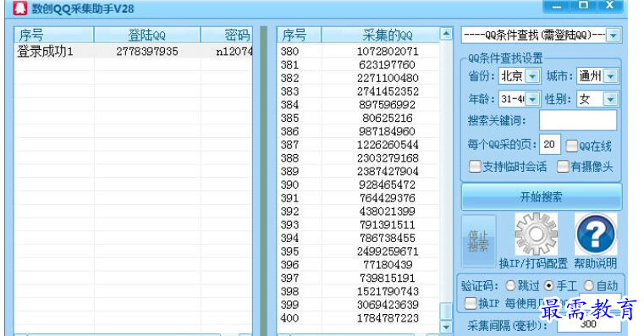Select row 395 QQ 2499259671

click(358, 251)
